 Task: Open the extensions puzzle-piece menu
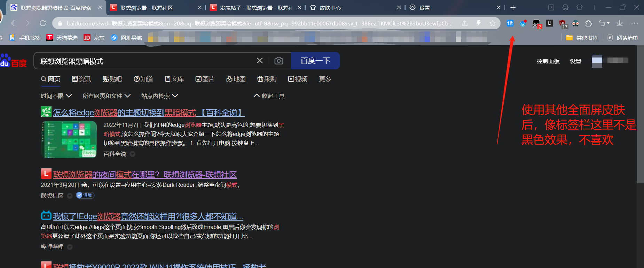click(588, 23)
